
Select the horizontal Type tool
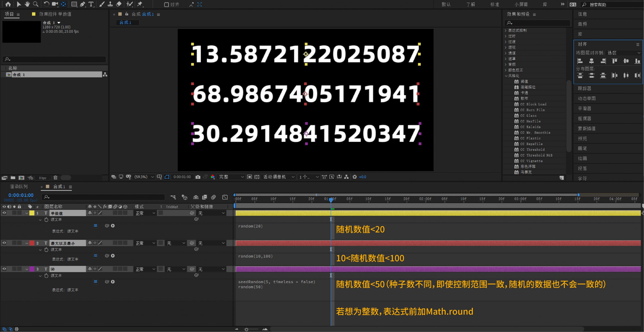91,4
